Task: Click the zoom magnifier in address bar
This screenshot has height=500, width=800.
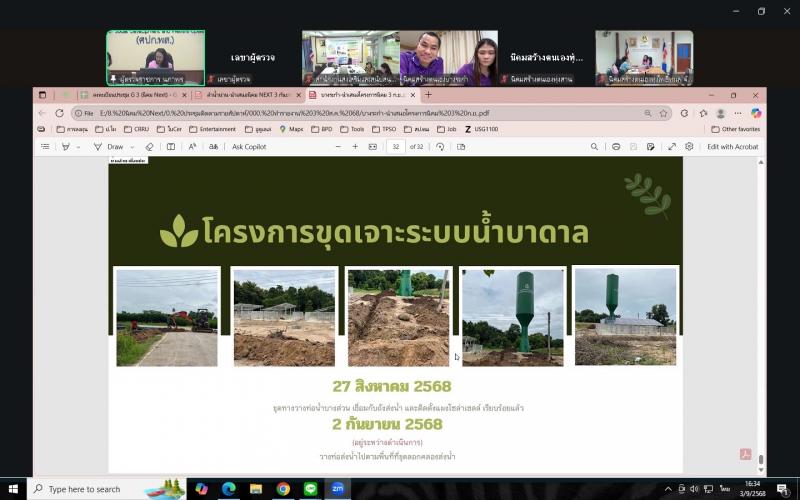Action: [x=647, y=113]
